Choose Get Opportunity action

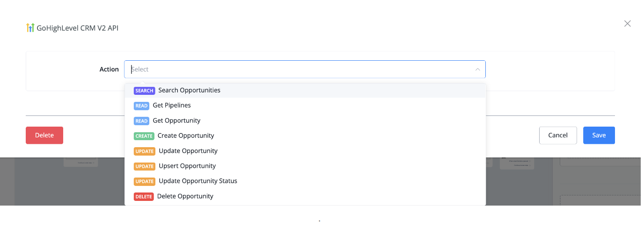click(305, 121)
